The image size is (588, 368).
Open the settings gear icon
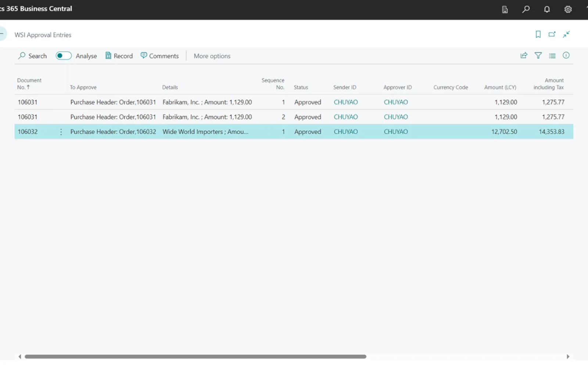[568, 9]
